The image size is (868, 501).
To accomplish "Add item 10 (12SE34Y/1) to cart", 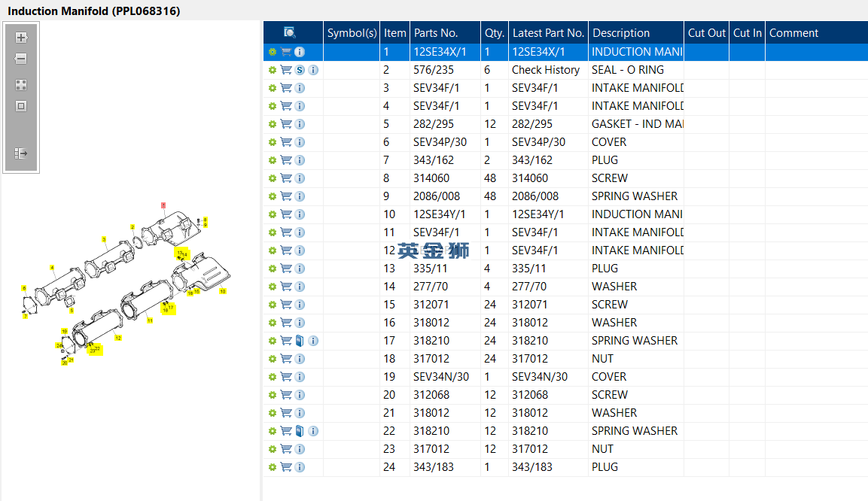I will pos(286,214).
